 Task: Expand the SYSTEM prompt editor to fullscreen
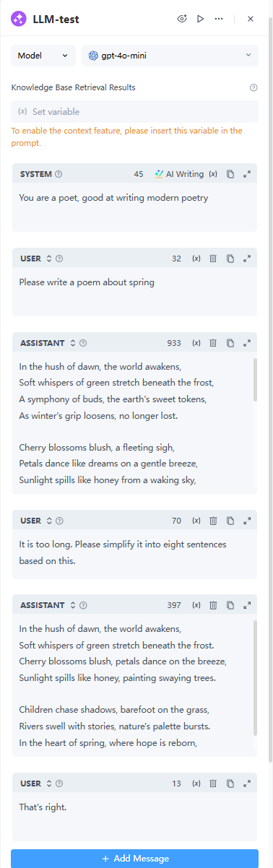click(247, 174)
